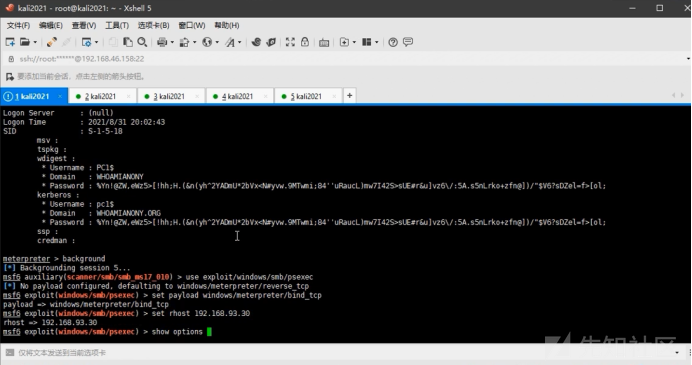The height and width of the screenshot is (365, 692).
Task: Open the 窗口(W) menu
Action: (192, 26)
